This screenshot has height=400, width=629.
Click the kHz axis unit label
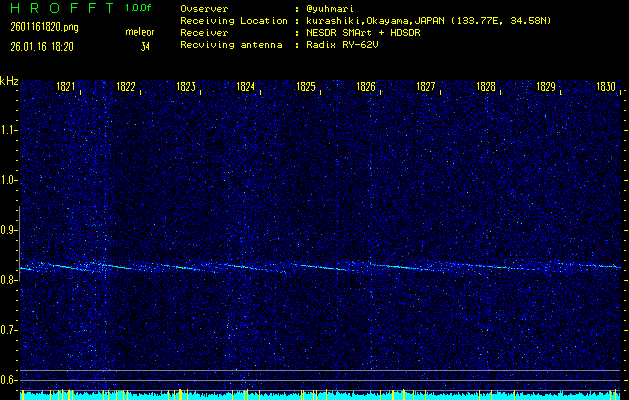click(x=9, y=81)
